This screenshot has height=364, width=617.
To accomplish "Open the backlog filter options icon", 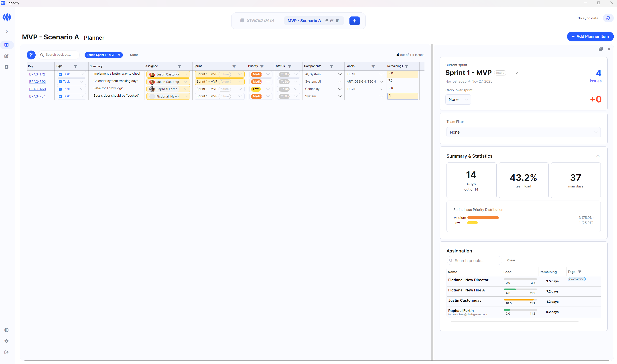I will click(31, 55).
